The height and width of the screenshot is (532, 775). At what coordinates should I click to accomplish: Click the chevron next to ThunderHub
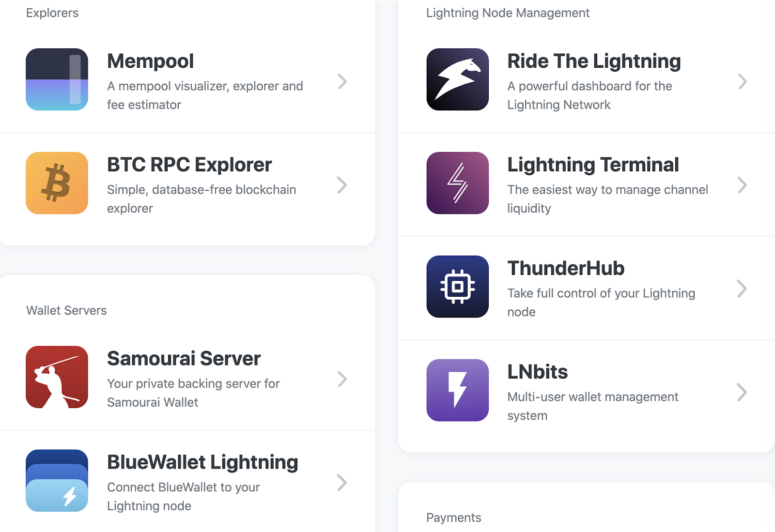[x=742, y=289]
